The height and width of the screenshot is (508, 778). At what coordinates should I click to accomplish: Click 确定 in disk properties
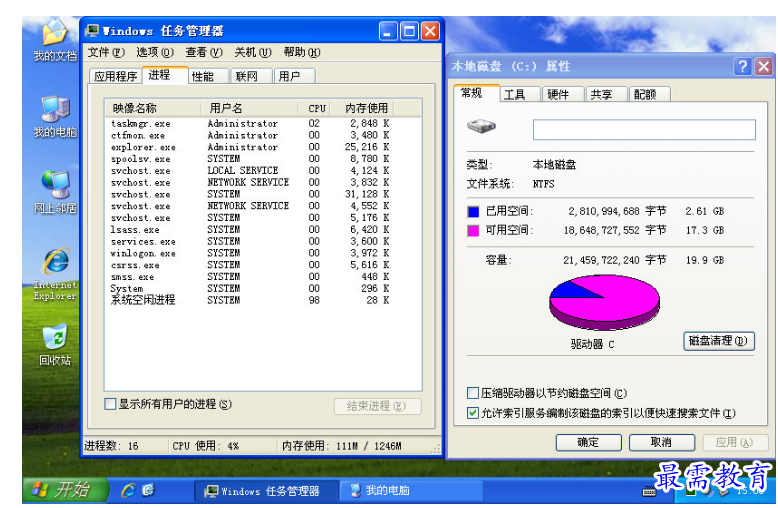coord(588,443)
